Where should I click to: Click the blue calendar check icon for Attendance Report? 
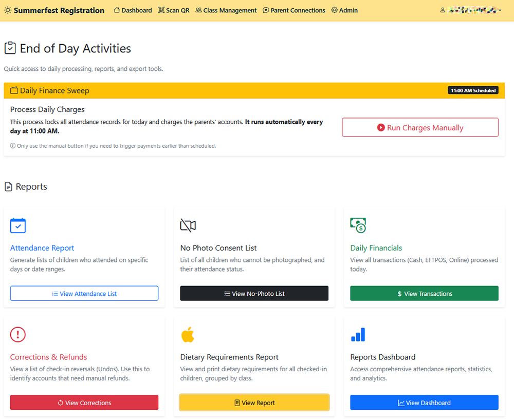[x=17, y=225]
